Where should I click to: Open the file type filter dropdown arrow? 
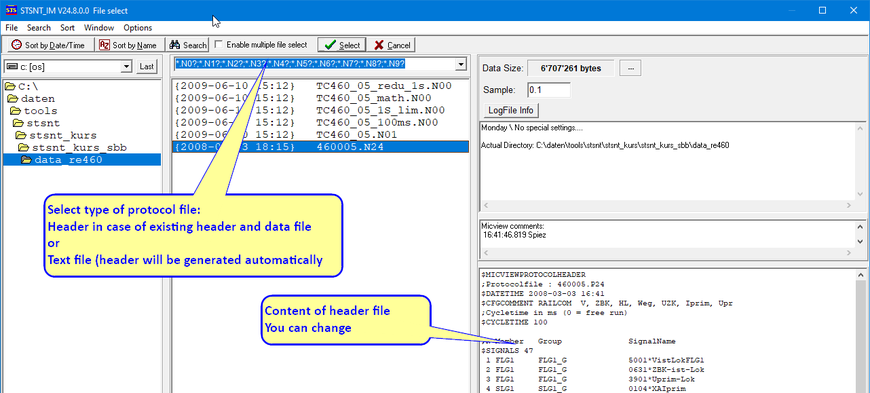(x=460, y=65)
